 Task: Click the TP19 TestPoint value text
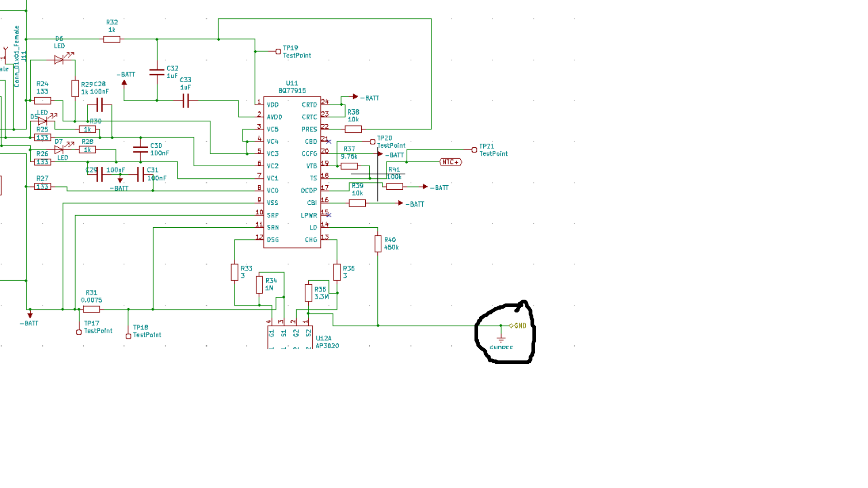[297, 56]
